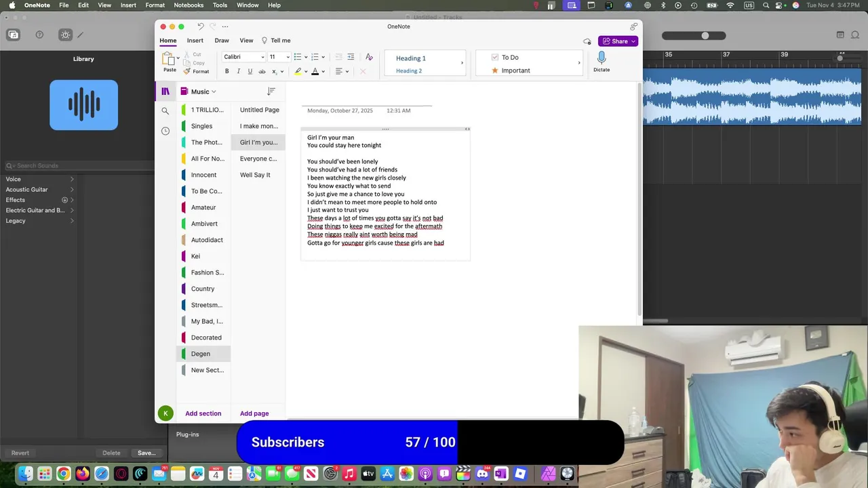Viewport: 868px width, 488px height.
Task: Open the Well Say It page
Action: [x=258, y=175]
